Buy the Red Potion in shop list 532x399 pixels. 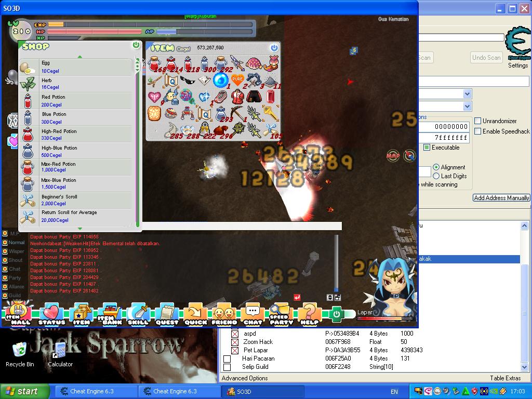coord(76,101)
